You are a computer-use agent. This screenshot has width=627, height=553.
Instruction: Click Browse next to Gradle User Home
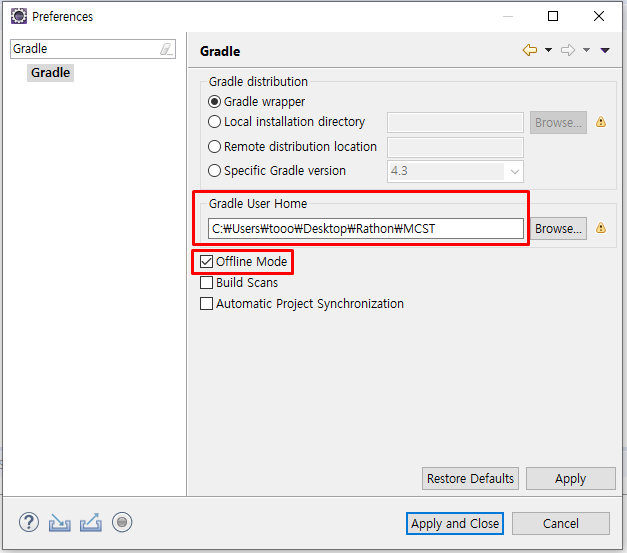point(558,228)
